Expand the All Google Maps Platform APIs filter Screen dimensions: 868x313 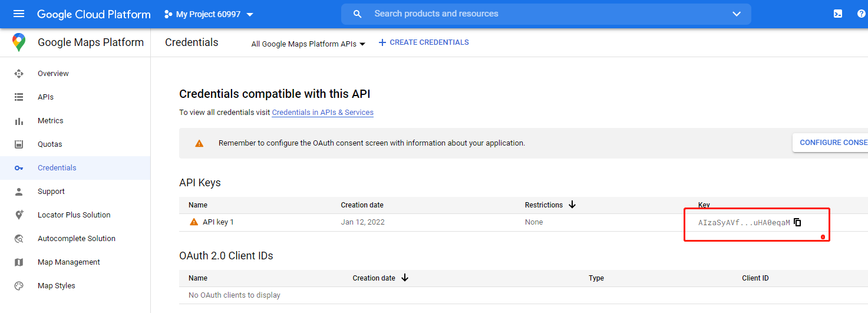(308, 44)
